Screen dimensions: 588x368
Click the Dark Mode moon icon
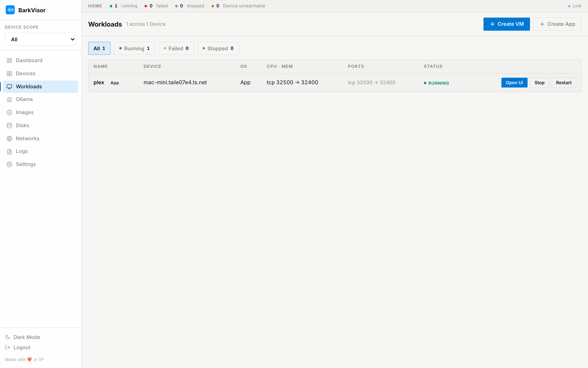(x=8, y=337)
